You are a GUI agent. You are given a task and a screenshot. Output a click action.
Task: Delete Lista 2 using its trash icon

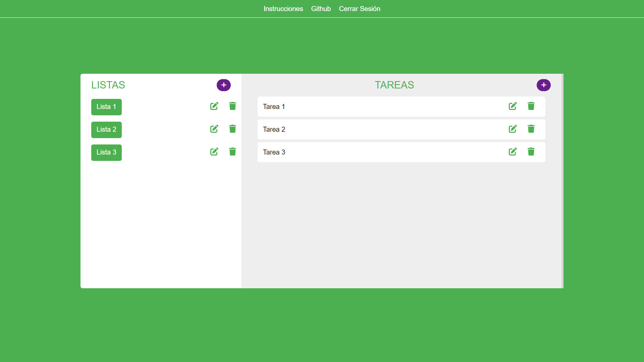(x=232, y=129)
